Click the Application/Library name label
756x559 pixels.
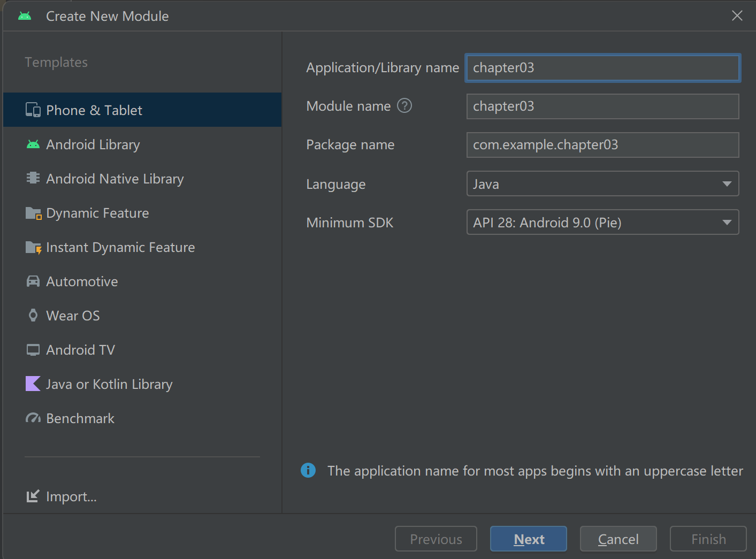[x=383, y=68]
